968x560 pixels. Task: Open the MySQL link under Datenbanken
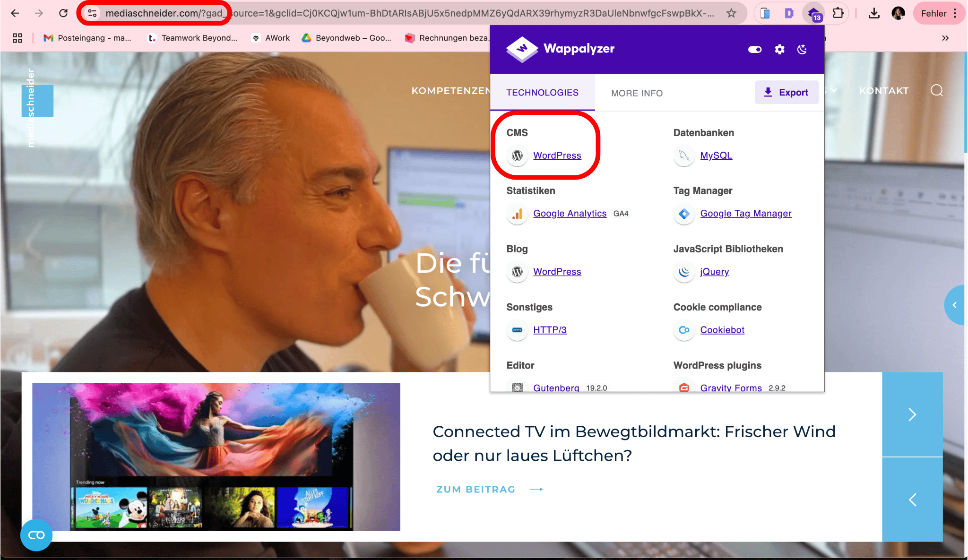716,155
